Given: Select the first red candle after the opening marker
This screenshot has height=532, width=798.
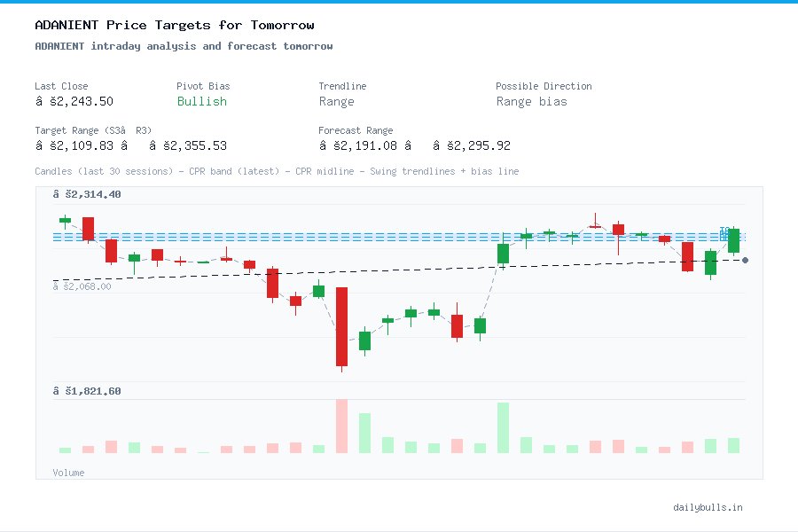Looking at the screenshot, I should [x=87, y=229].
